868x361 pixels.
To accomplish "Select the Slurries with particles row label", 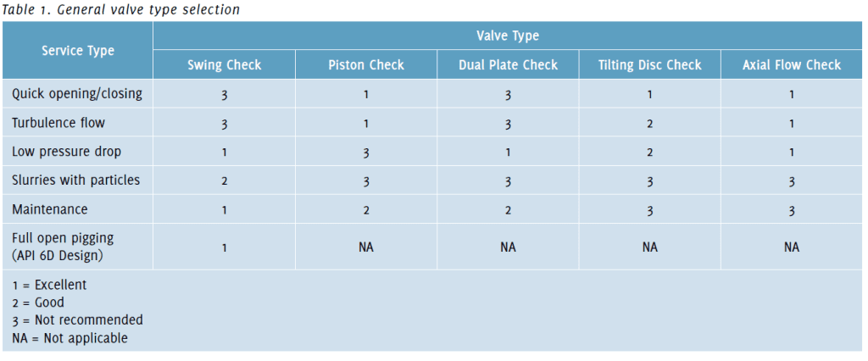I will [x=75, y=180].
